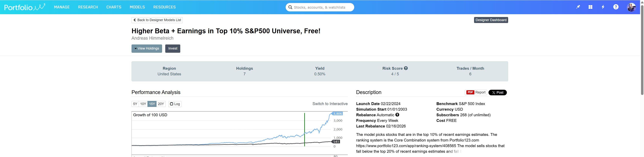Click author name Andreas Himmelreich
The width and height of the screenshot is (644, 157).
point(152,38)
